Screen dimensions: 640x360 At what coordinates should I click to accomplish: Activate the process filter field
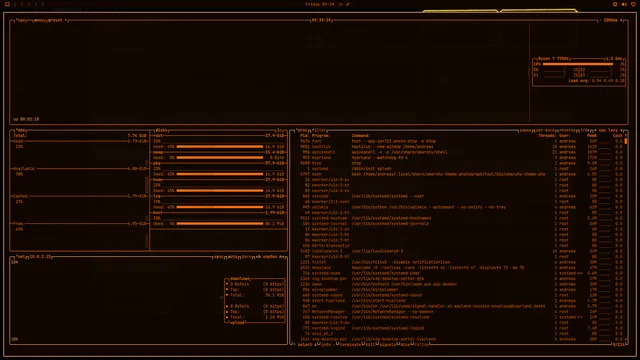coord(320,130)
